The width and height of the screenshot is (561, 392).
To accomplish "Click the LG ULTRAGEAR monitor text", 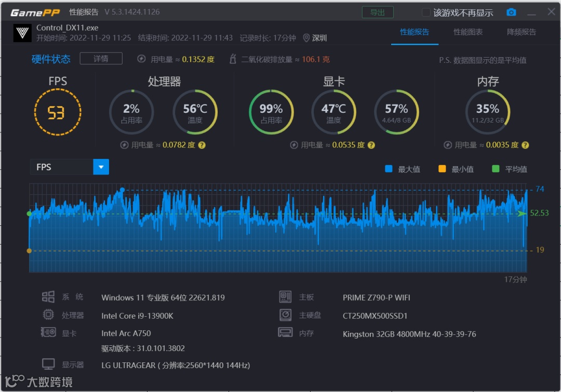I will coord(176,365).
